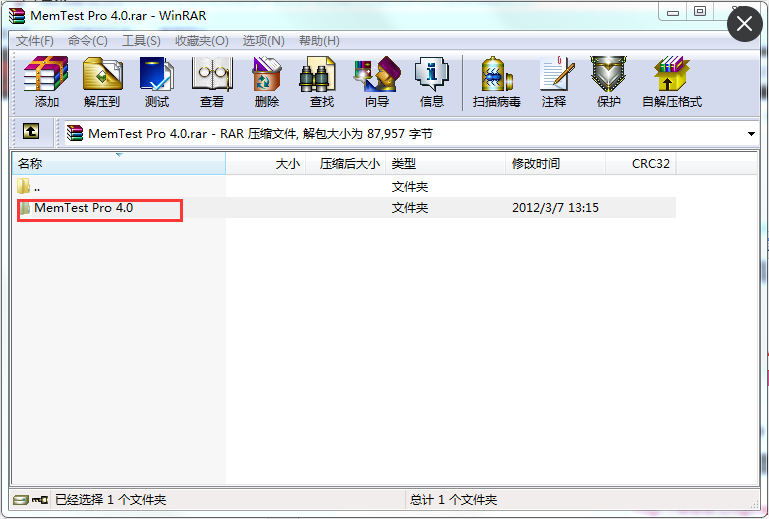Open the Comment (注释) tool
This screenshot has height=519, width=769.
click(x=554, y=82)
